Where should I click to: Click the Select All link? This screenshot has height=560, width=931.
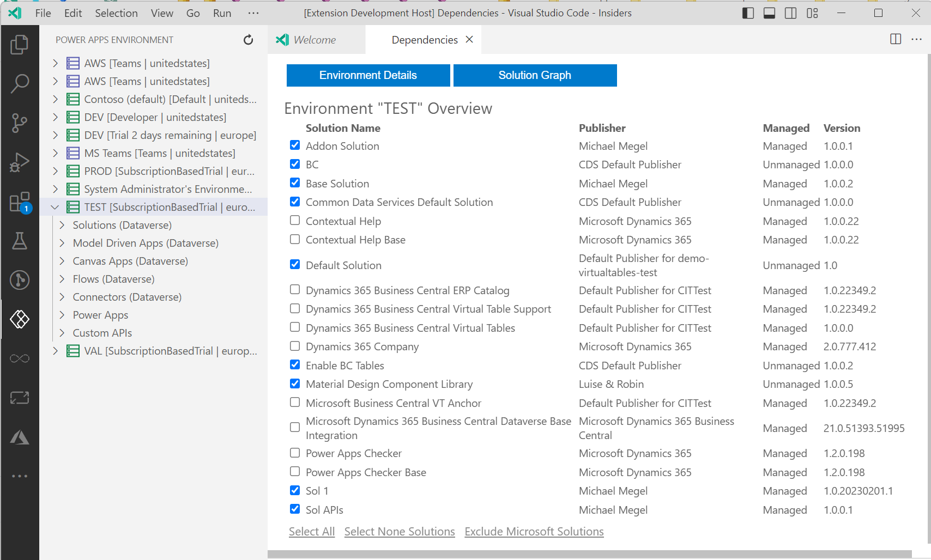click(x=312, y=532)
